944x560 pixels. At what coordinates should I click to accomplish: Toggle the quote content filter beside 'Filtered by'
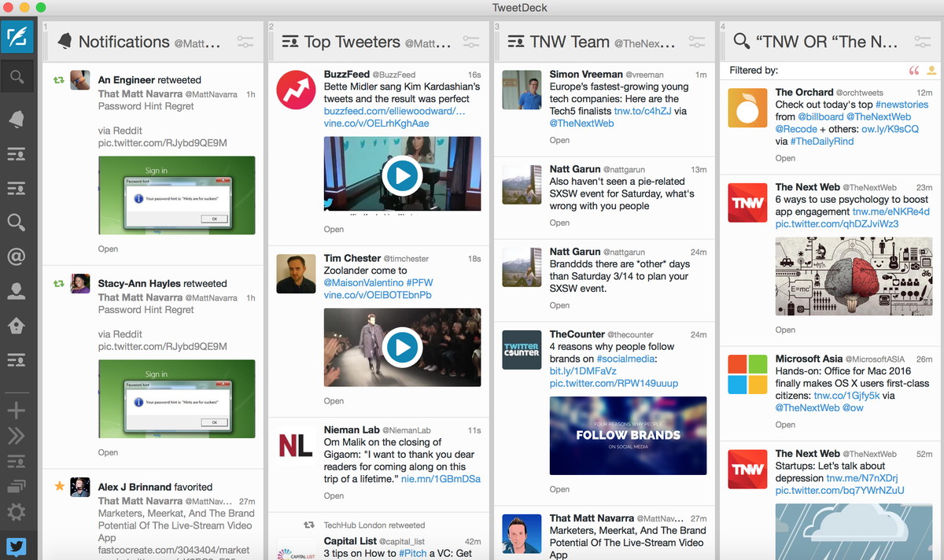point(913,71)
